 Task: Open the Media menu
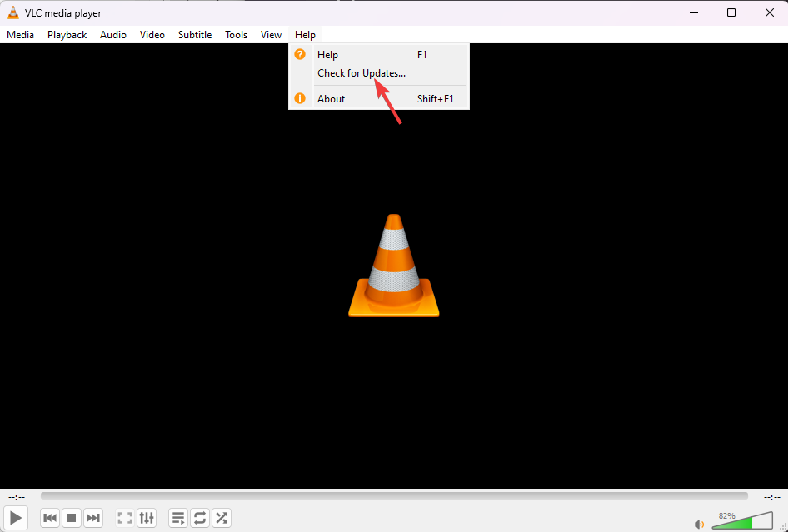(x=21, y=35)
